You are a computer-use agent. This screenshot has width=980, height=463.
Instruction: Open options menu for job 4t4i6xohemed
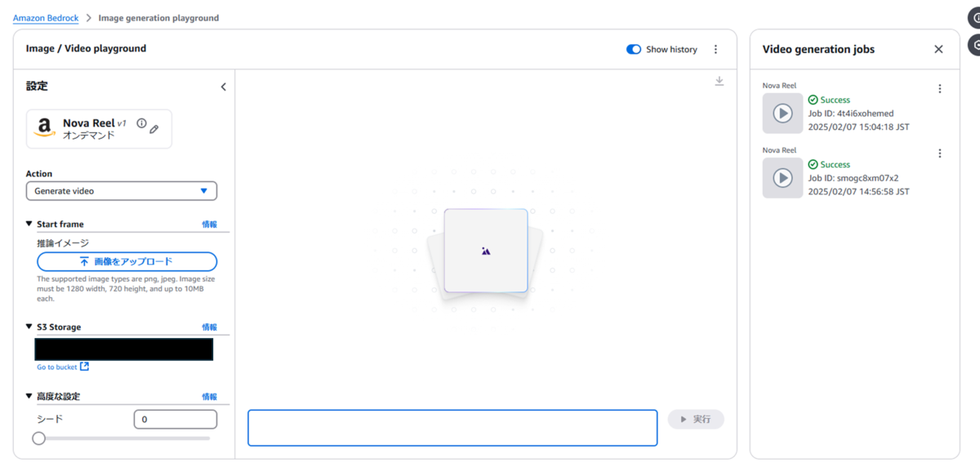(x=940, y=89)
